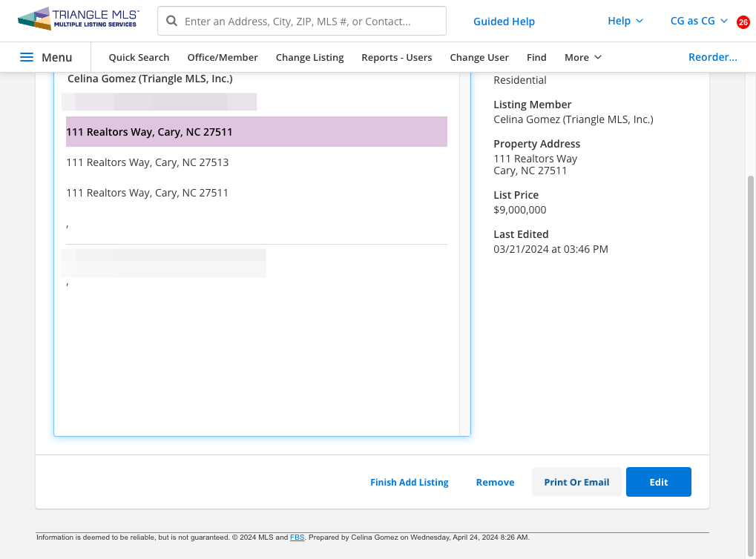Screen dimensions: 756x559
Task: Click Listing Member name in details panel
Action: [573, 119]
